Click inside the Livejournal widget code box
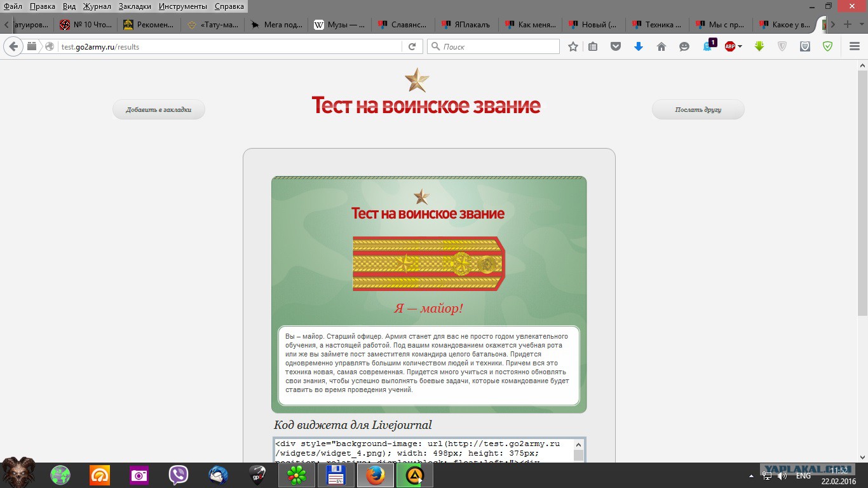Screen dimensions: 868x488 click(423, 450)
